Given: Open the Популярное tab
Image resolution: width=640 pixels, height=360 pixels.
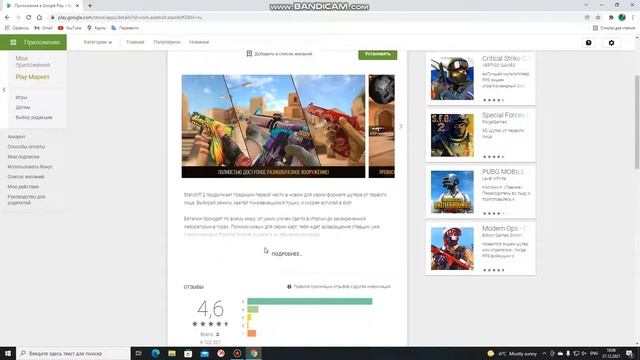Looking at the screenshot, I should click(x=167, y=42).
